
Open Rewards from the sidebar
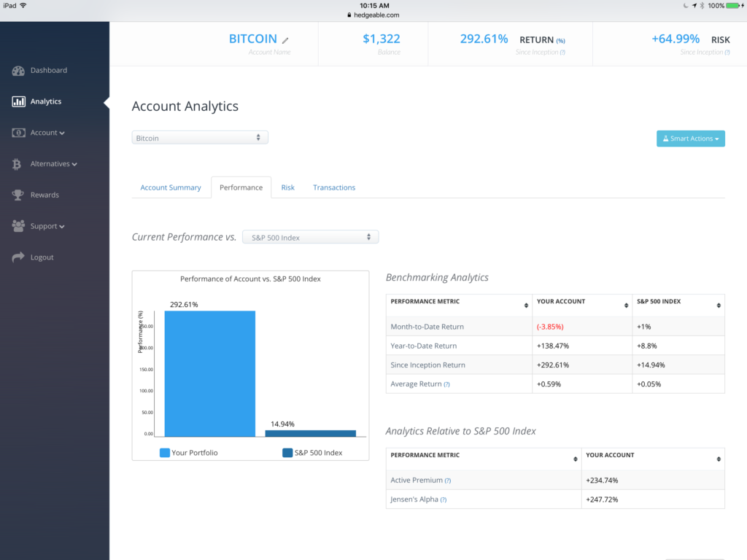(x=44, y=195)
